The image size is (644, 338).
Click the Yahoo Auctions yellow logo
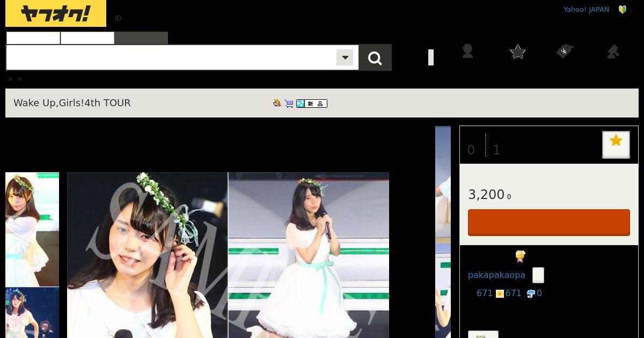click(56, 13)
